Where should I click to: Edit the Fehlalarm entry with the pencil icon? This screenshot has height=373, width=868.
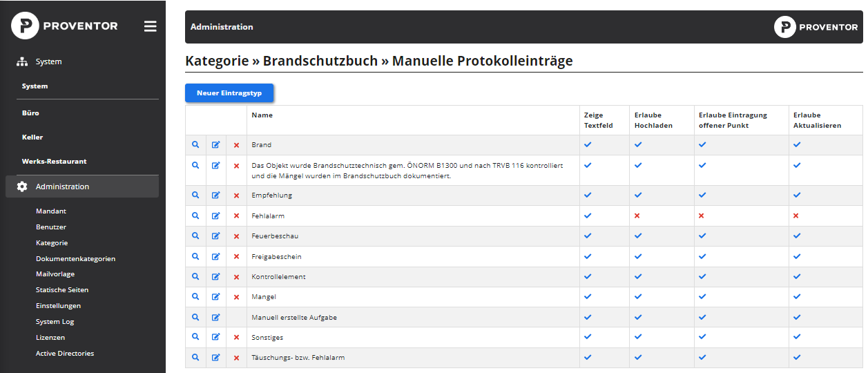pos(216,216)
